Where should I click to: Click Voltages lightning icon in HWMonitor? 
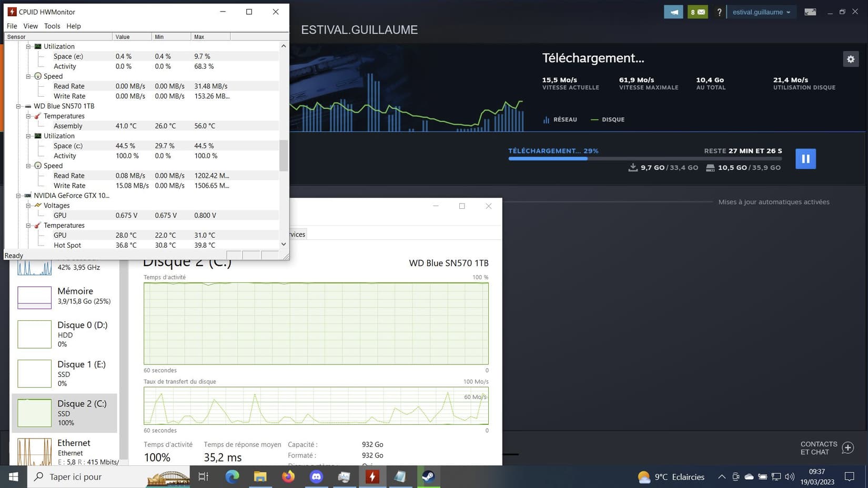click(38, 206)
